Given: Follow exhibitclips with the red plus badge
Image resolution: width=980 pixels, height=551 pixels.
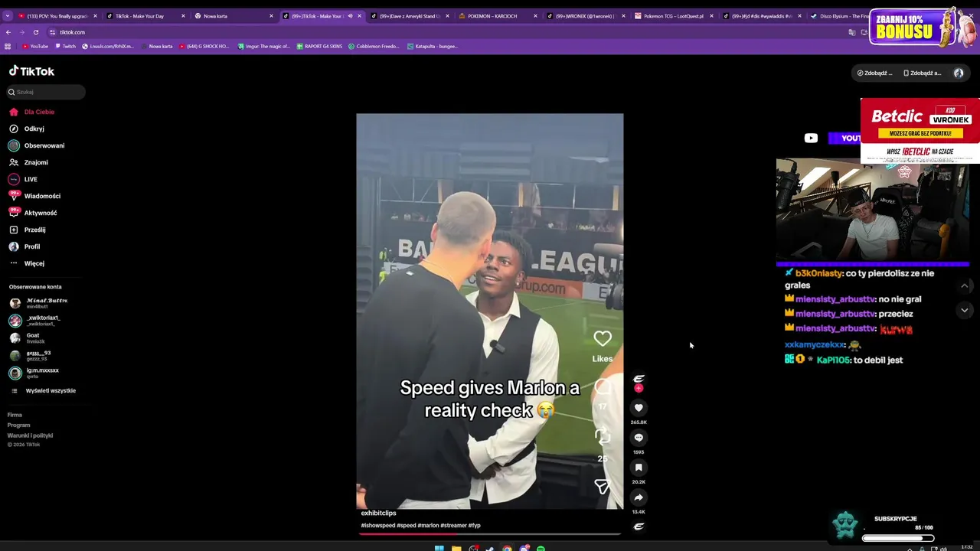Looking at the screenshot, I should click(639, 389).
